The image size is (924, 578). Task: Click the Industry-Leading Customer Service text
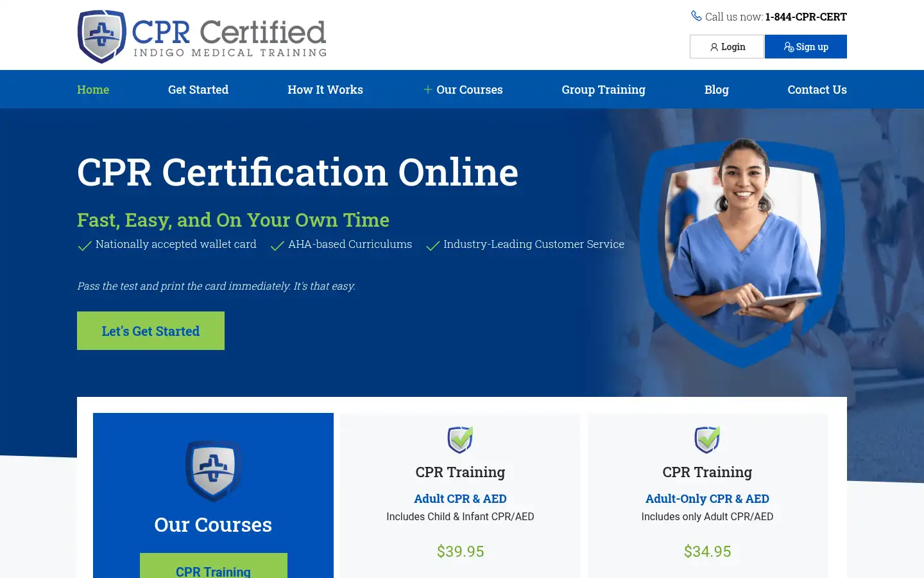click(x=534, y=244)
